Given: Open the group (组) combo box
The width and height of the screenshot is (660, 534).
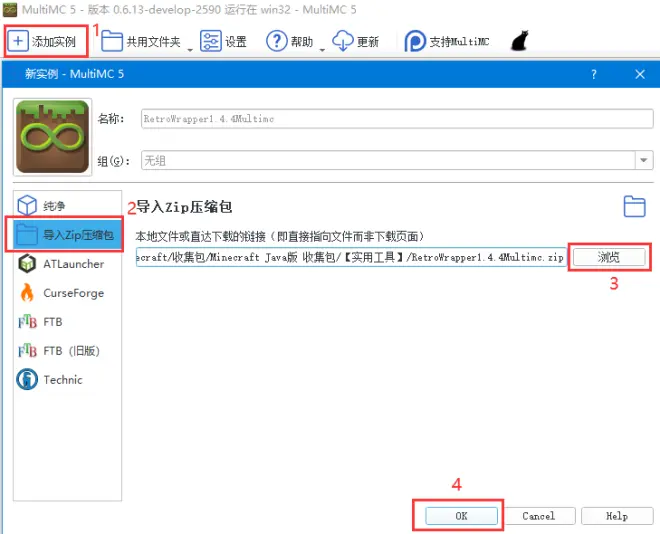Looking at the screenshot, I should point(397,160).
